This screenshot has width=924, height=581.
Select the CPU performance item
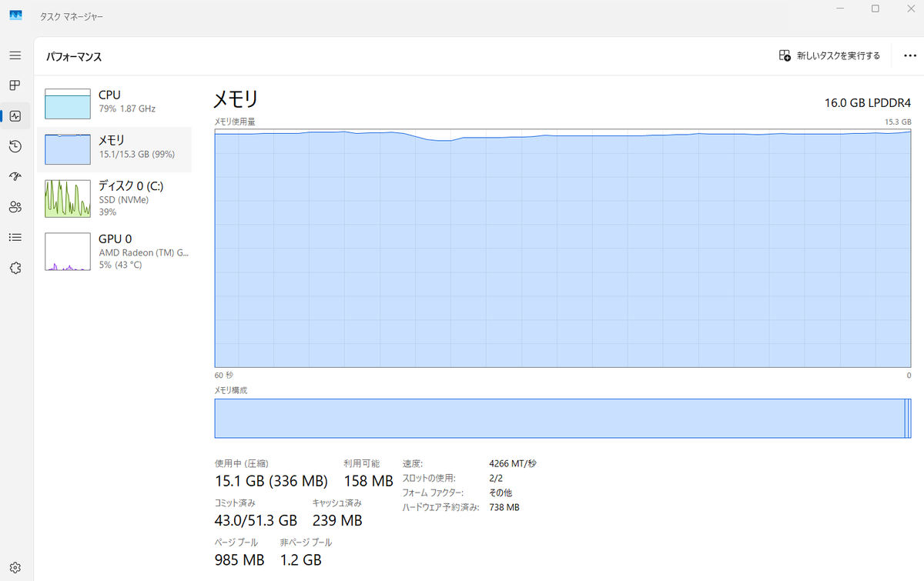[x=114, y=102]
